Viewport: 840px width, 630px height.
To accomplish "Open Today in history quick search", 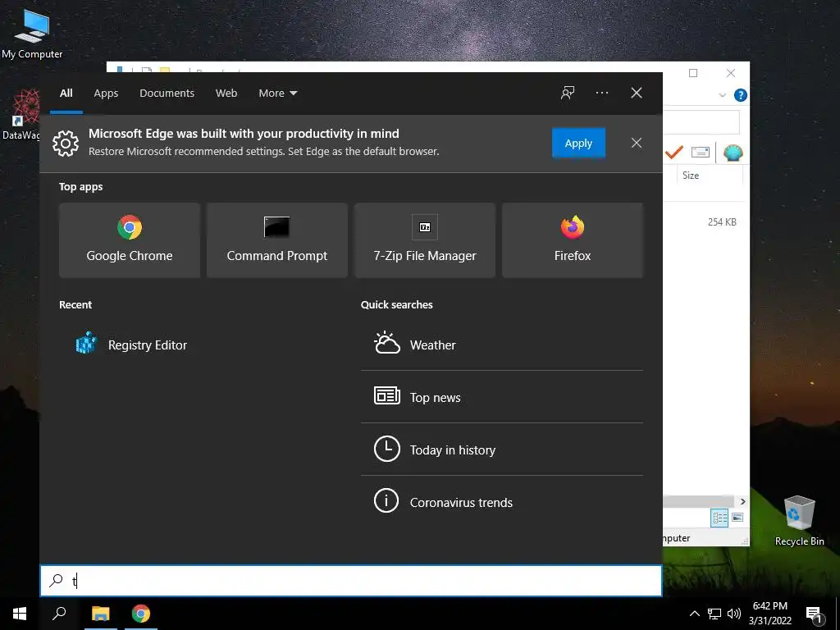I will pos(502,450).
